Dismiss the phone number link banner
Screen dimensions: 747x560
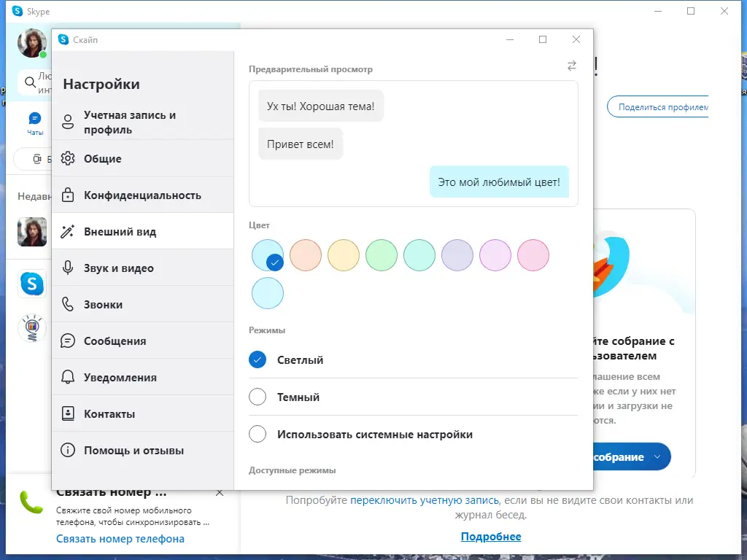pyautogui.click(x=220, y=493)
